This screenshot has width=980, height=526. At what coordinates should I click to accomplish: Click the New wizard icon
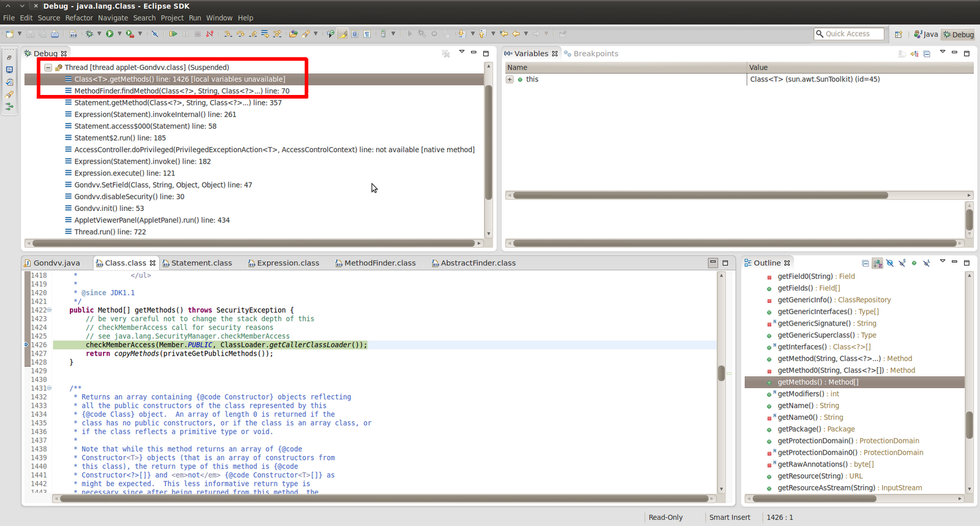tap(9, 34)
